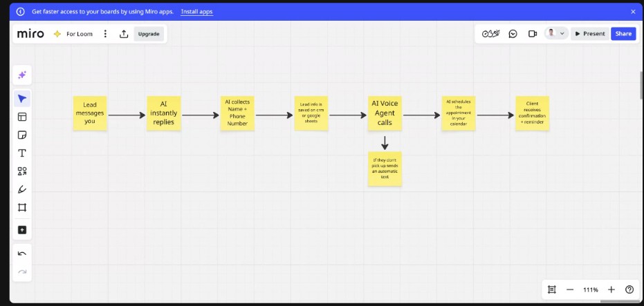Screen dimensions: 644x306
Task: Zoom out with the minus button
Action: (570, 290)
